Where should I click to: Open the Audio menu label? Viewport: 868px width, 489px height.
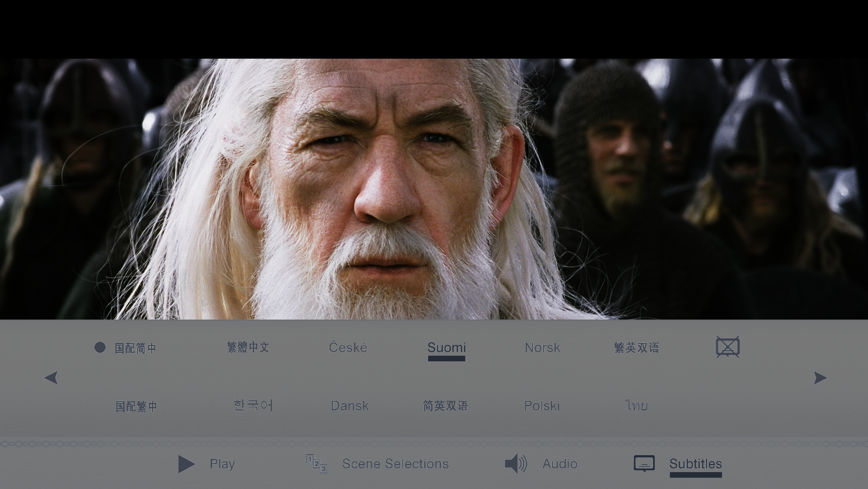click(x=560, y=464)
